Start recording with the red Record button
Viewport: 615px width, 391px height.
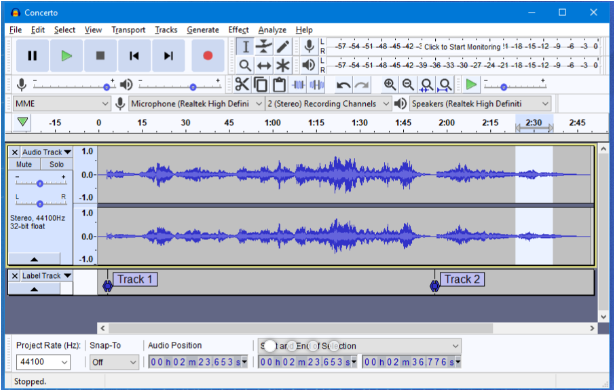[x=208, y=56]
